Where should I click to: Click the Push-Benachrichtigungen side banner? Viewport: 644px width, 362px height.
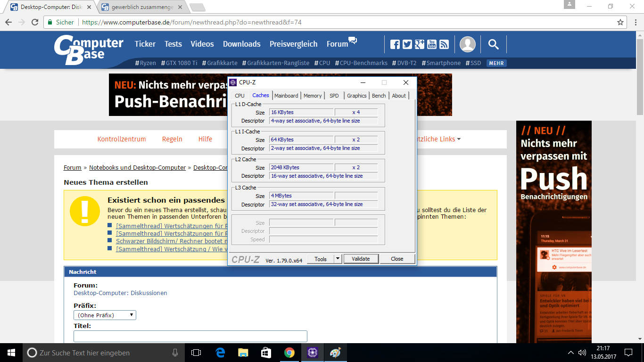tap(554, 232)
